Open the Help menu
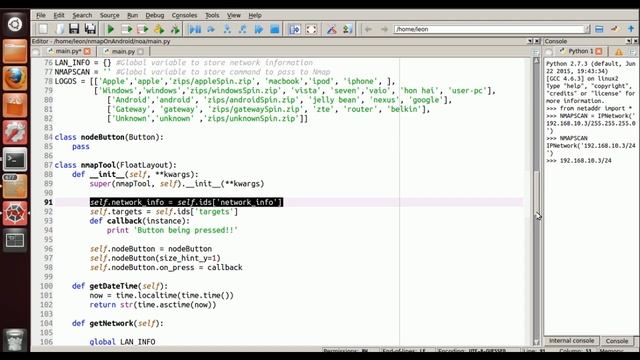This screenshot has height=360, width=640. tap(255, 15)
